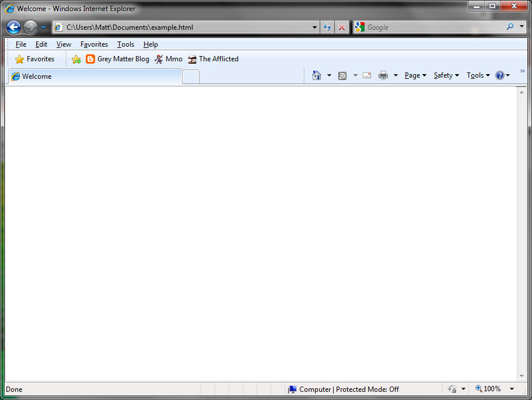Open the Favorites center star button
532x400 pixels.
(x=34, y=59)
